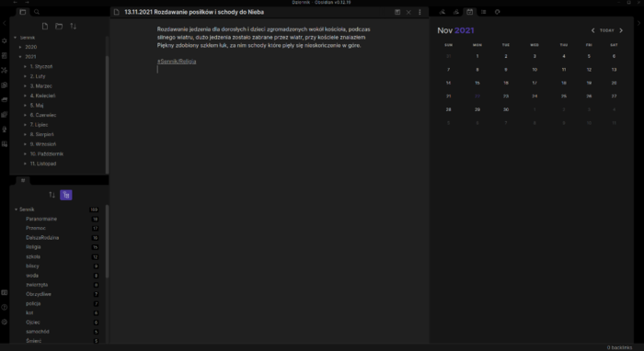Image resolution: width=644 pixels, height=351 pixels.
Task: Click the second ribbon icon in left strip
Action: point(5,55)
